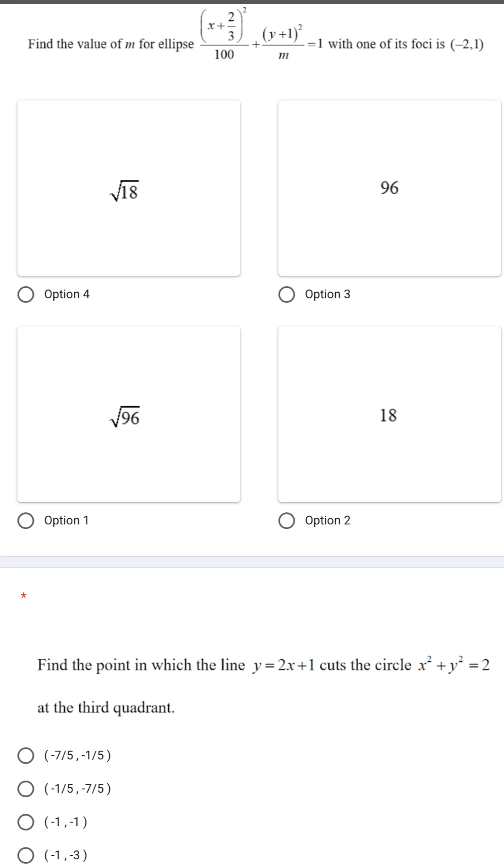Click the ellipse equation question image

point(256,38)
